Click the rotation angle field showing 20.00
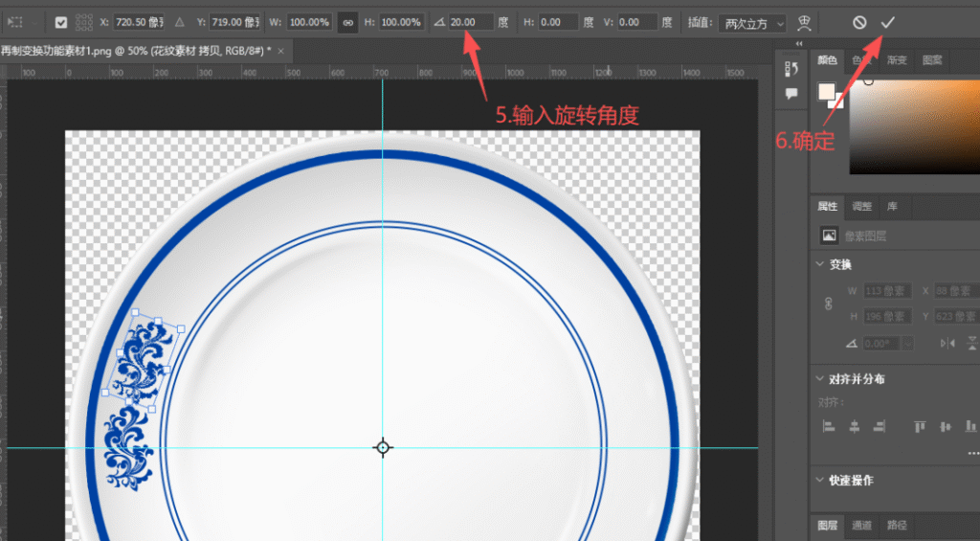Screen dimensions: 980x541 (471, 23)
